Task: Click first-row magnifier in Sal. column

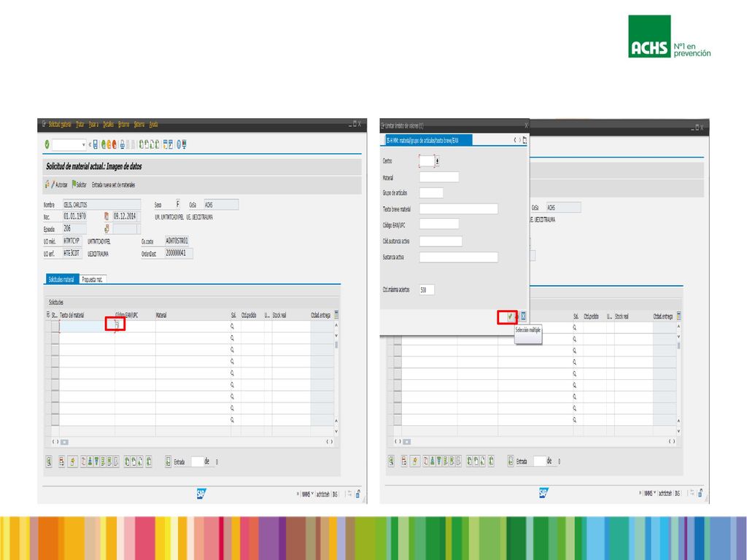Action: (x=233, y=327)
